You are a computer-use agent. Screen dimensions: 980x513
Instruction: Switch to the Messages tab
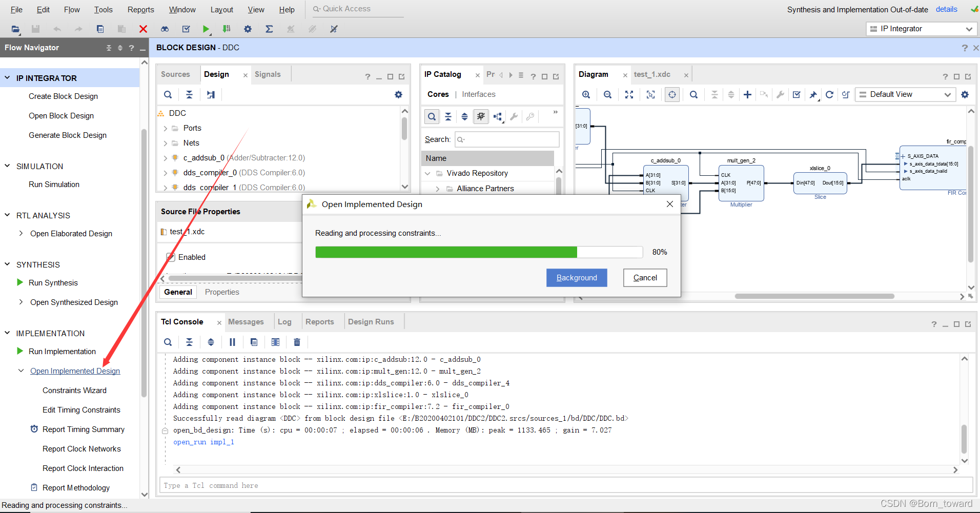point(246,322)
